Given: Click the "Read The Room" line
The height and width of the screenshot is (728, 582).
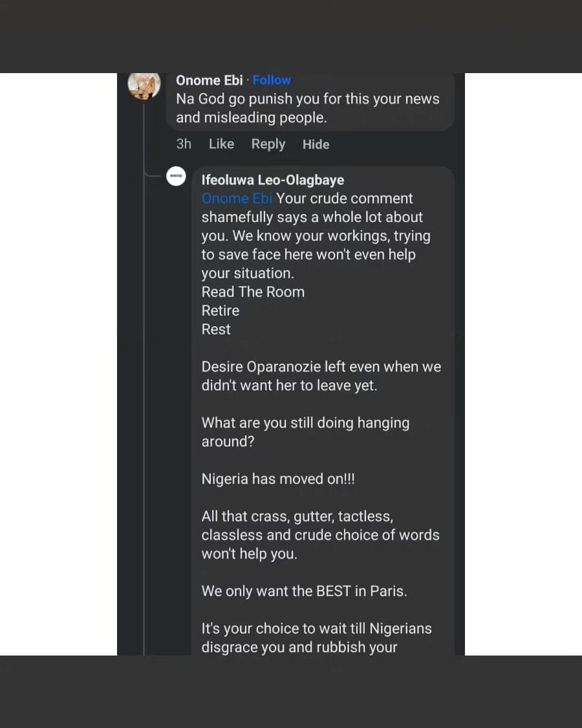Looking at the screenshot, I should click(x=253, y=292).
